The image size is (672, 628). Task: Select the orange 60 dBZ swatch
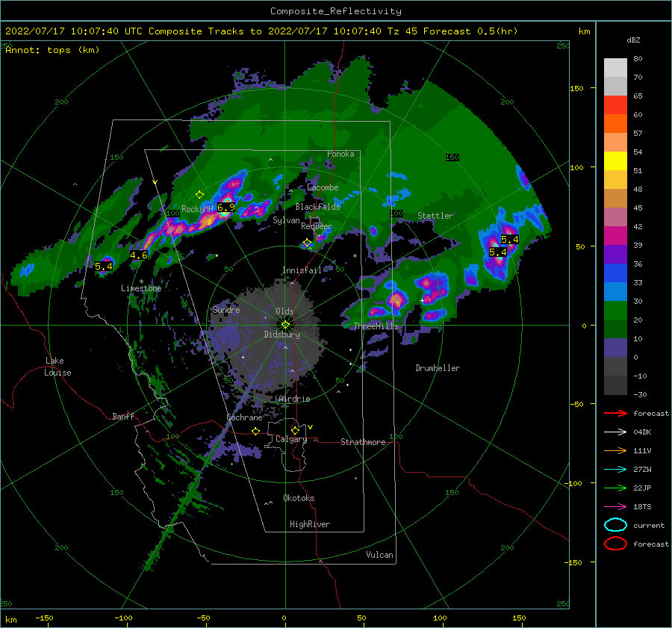tap(615, 123)
